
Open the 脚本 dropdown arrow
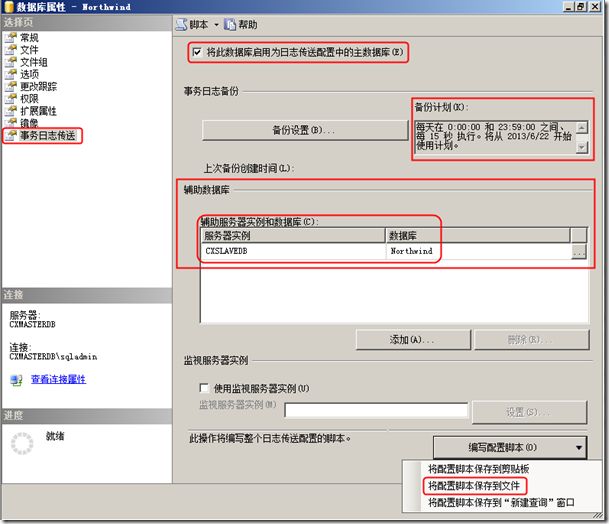(x=216, y=25)
